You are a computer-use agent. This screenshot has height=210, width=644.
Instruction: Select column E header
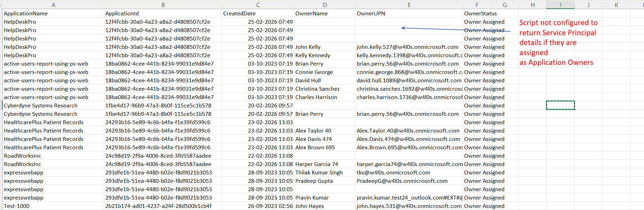(409, 5)
